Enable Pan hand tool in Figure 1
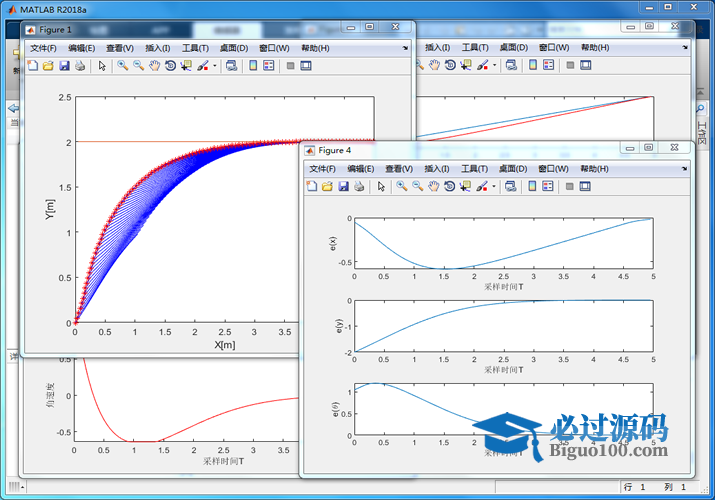This screenshot has height=500, width=715. (155, 66)
